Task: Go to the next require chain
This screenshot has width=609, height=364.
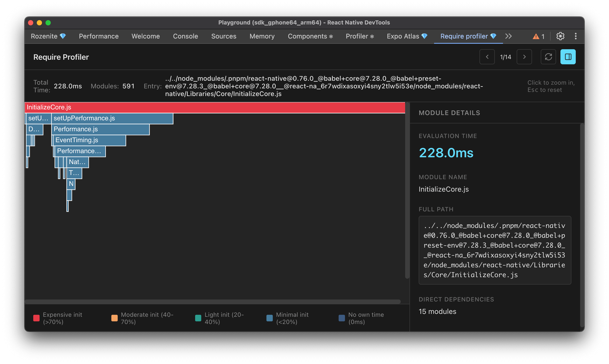Action: point(524,57)
